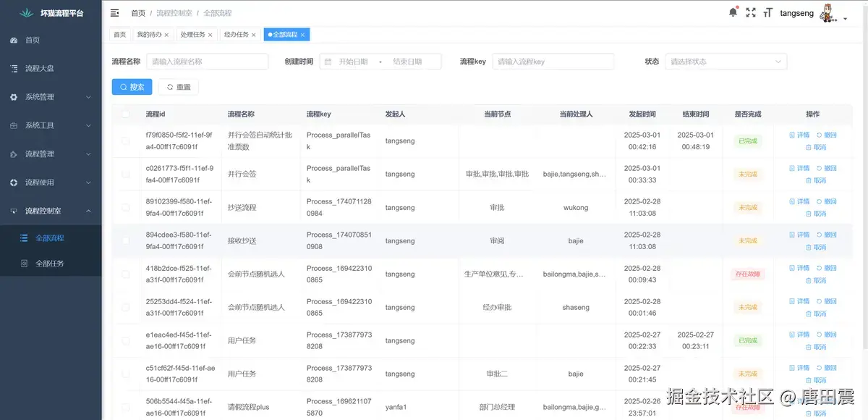Close the 处理任务 tab
The height and width of the screenshot is (420, 868).
pyautogui.click(x=210, y=35)
